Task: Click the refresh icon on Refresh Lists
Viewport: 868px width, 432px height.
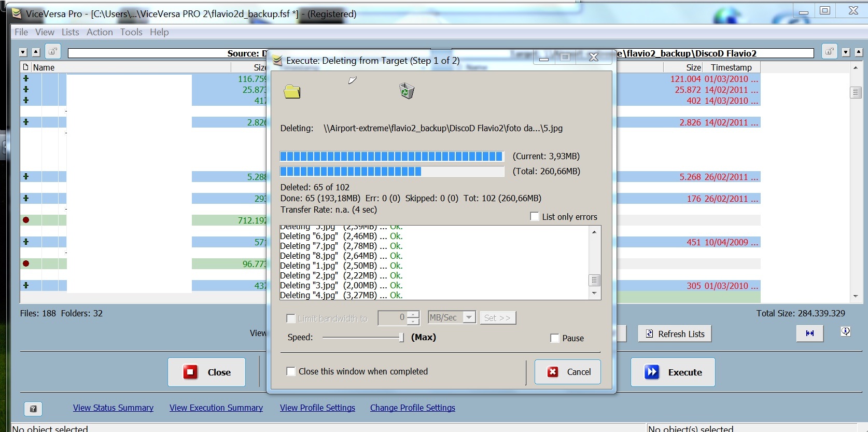Action: coord(649,334)
